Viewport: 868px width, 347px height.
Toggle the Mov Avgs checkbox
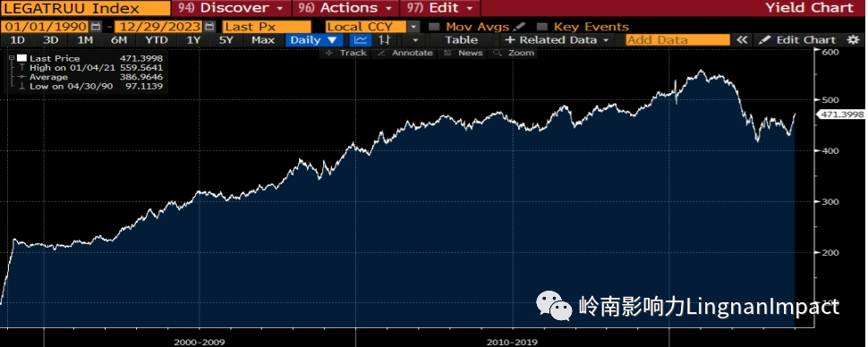click(x=435, y=27)
